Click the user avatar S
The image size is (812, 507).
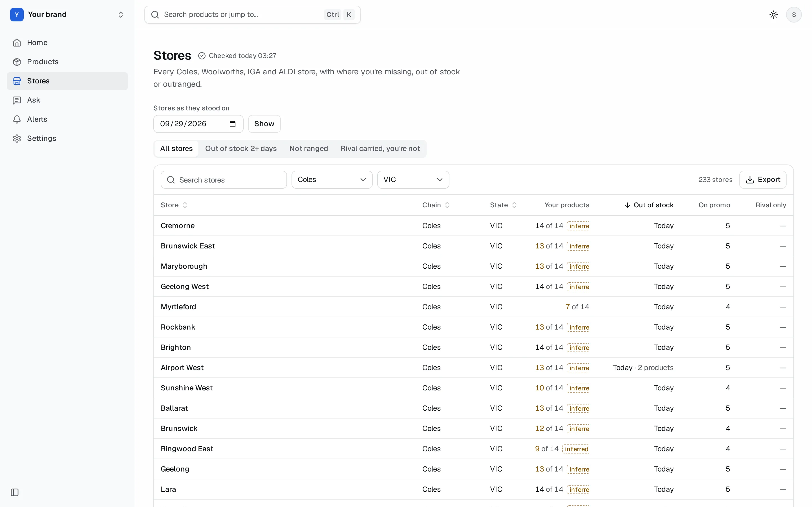pos(794,14)
